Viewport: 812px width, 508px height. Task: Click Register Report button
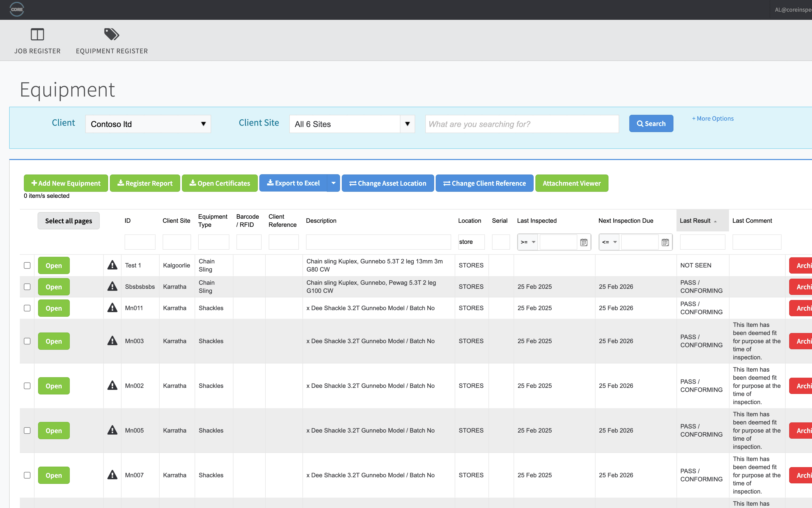tap(145, 183)
